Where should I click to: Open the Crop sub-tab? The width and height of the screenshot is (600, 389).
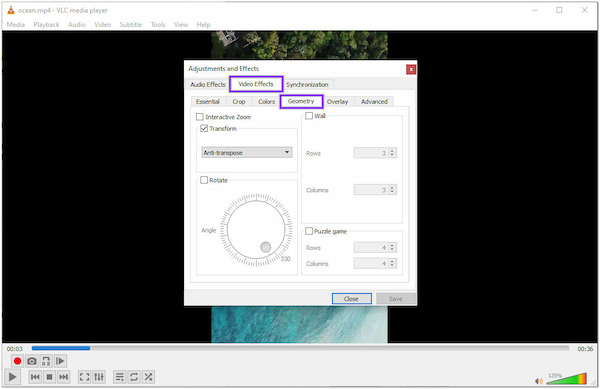(238, 102)
